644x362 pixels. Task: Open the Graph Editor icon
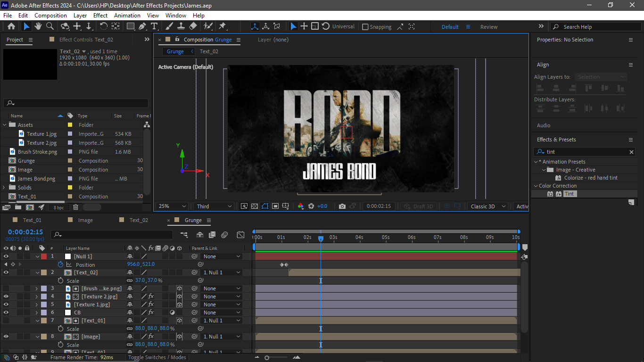click(x=240, y=234)
